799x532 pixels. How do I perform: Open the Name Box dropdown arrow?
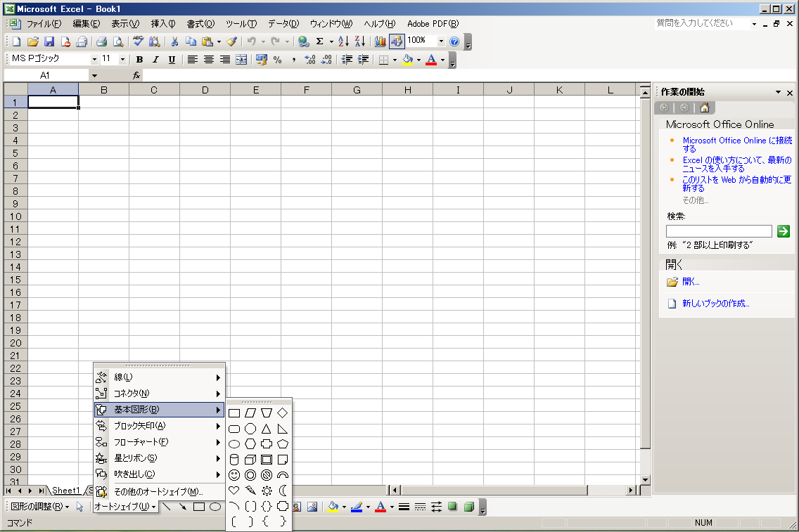click(x=94, y=75)
